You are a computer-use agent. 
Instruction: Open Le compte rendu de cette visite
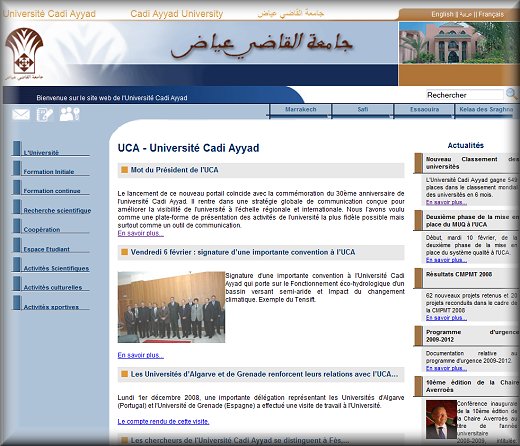[163, 422]
